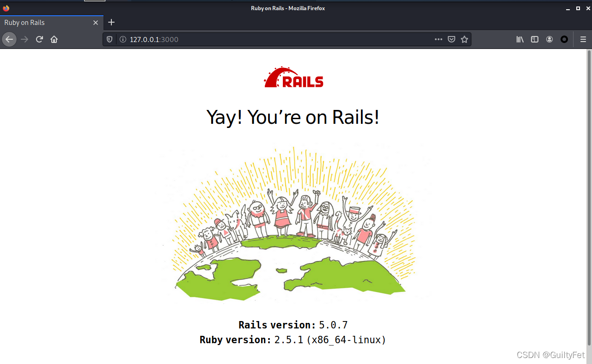
Task: Reload the current page
Action: [40, 39]
